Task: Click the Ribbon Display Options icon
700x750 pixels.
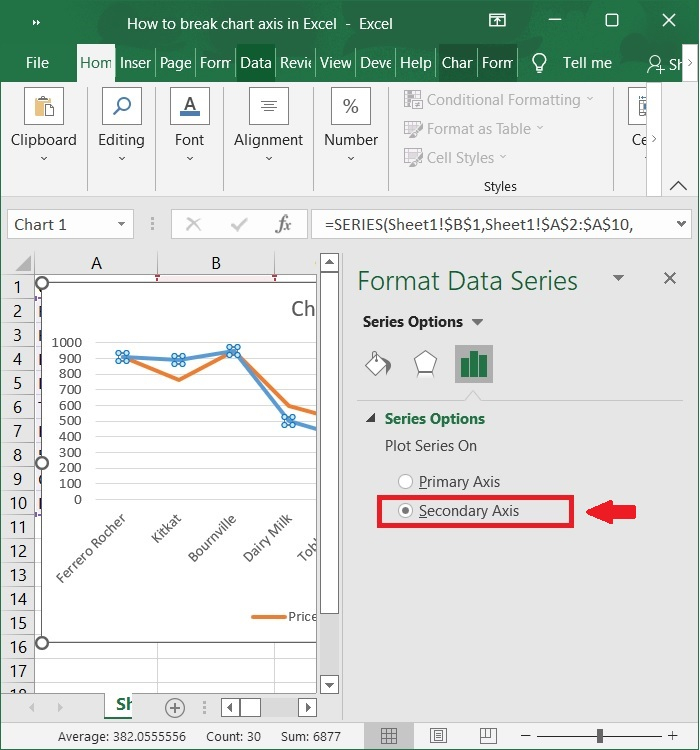Action: pos(497,20)
